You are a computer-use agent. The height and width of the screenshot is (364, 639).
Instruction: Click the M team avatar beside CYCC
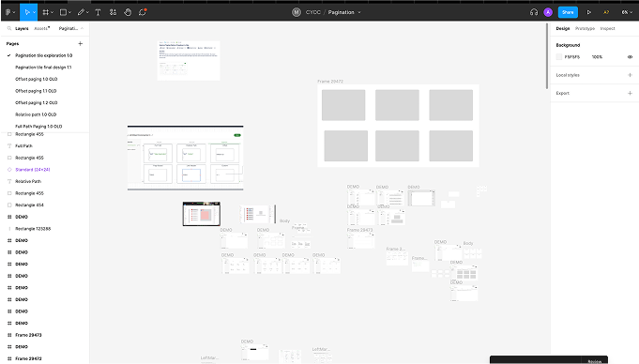tap(297, 12)
